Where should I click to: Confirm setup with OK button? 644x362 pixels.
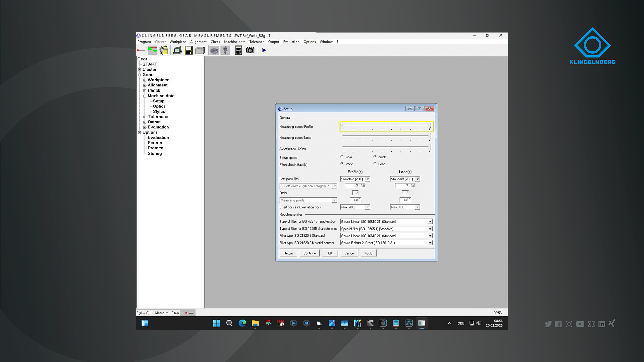(330, 253)
